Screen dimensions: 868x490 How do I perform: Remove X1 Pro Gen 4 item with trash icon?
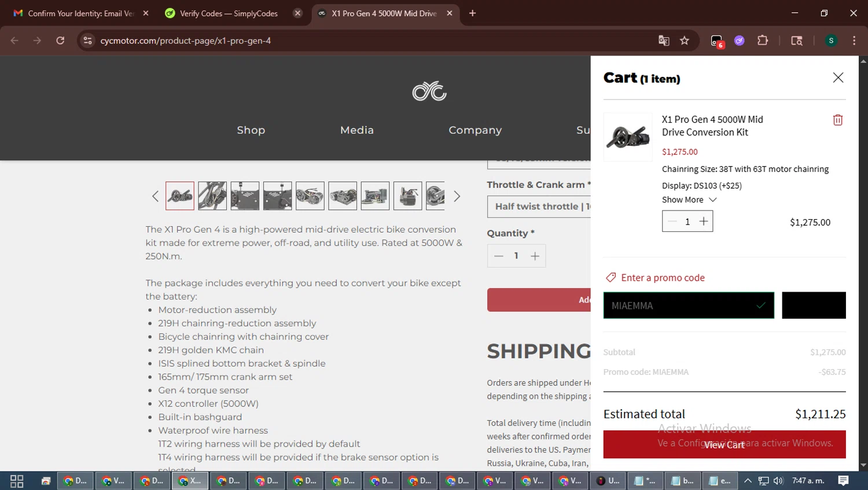click(x=837, y=120)
